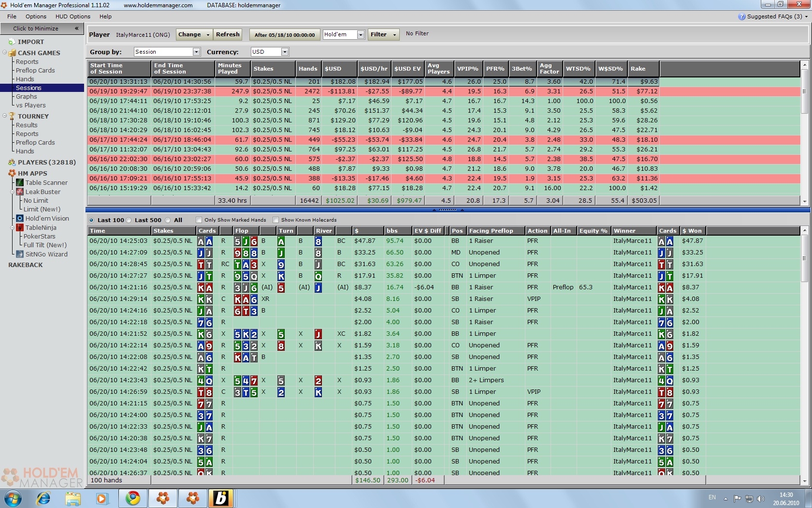Screen dimensions: 812x508
Task: Click the volume speaker tray icon
Action: (x=760, y=499)
